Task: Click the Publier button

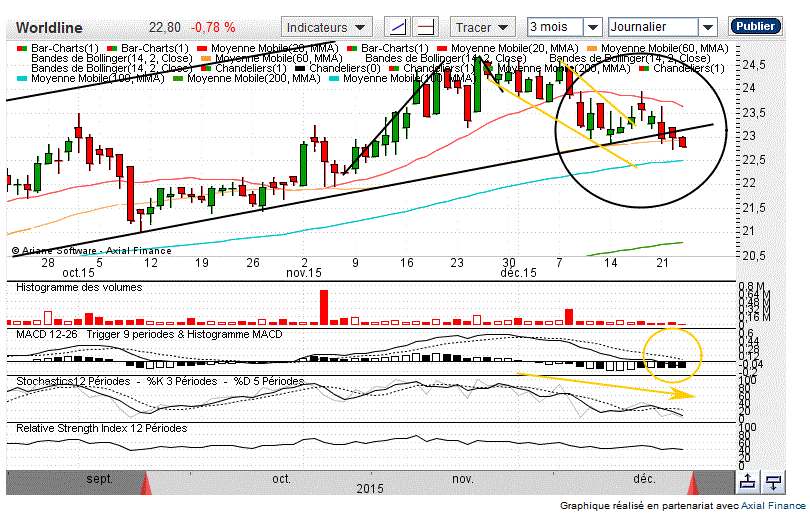Action: (x=755, y=26)
